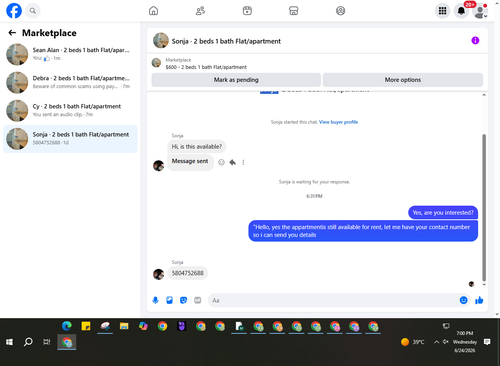Click the 'Mark as pending' button
500x366 pixels.
pos(236,80)
